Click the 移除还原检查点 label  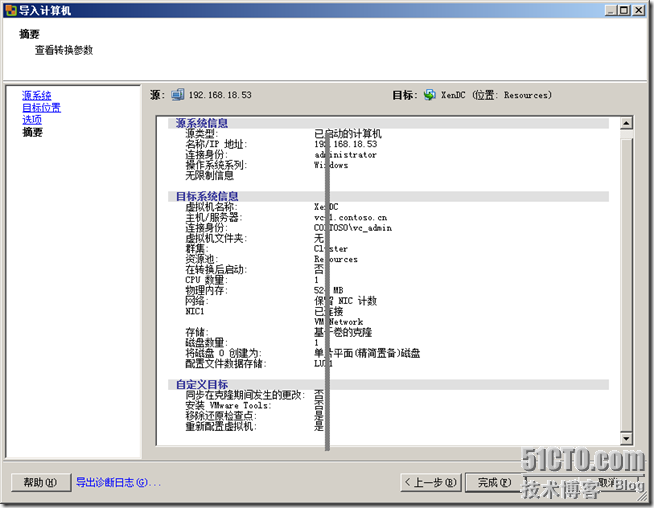221,416
